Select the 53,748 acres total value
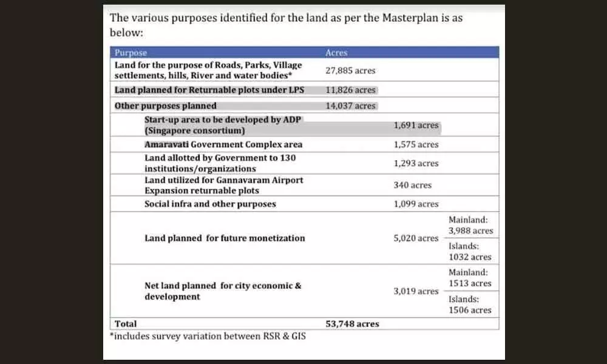Screen dimensions: 607x364 pos(352,324)
